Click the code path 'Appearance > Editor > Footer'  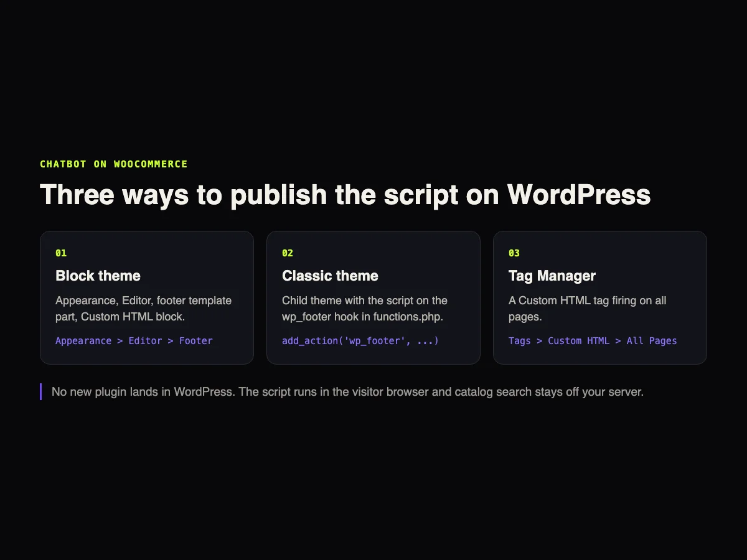click(134, 341)
